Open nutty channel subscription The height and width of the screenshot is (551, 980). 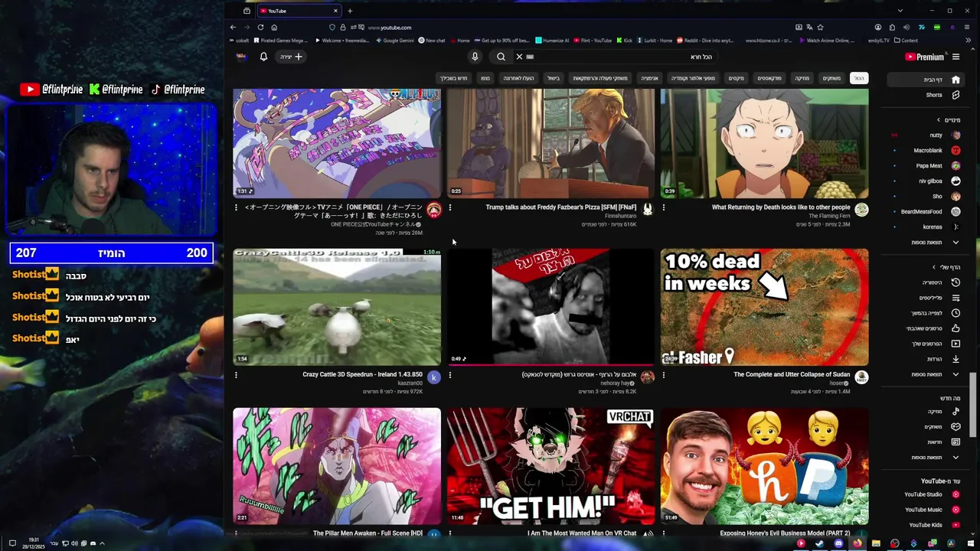point(925,135)
